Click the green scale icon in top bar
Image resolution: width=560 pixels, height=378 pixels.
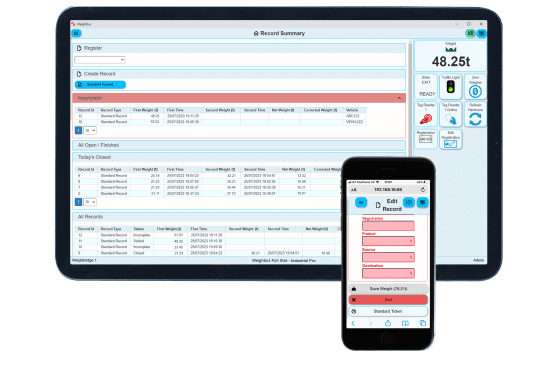click(x=470, y=33)
